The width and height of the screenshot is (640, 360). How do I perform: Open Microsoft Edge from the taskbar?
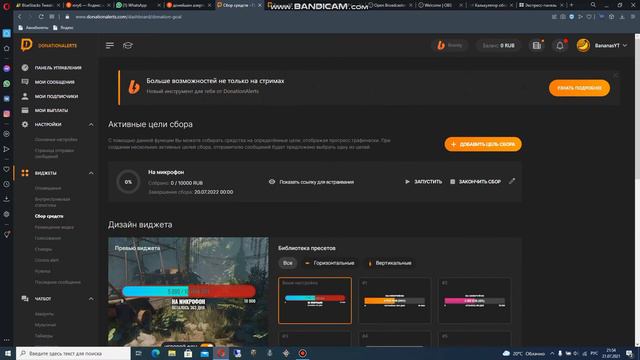click(156, 353)
